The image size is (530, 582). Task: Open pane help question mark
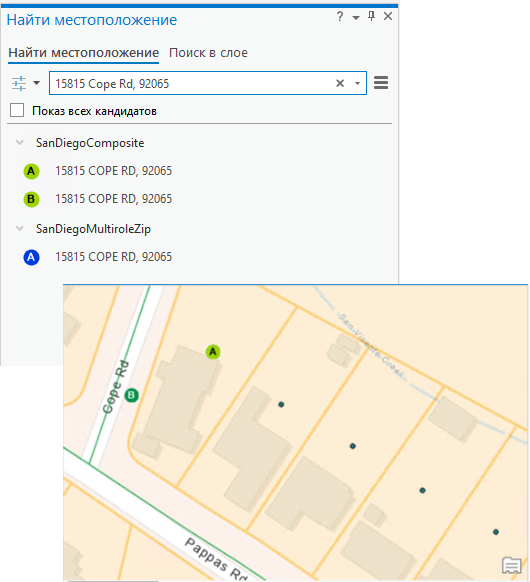pos(340,16)
